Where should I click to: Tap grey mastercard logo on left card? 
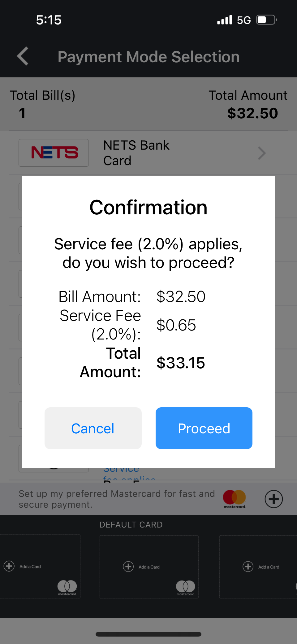click(x=67, y=586)
